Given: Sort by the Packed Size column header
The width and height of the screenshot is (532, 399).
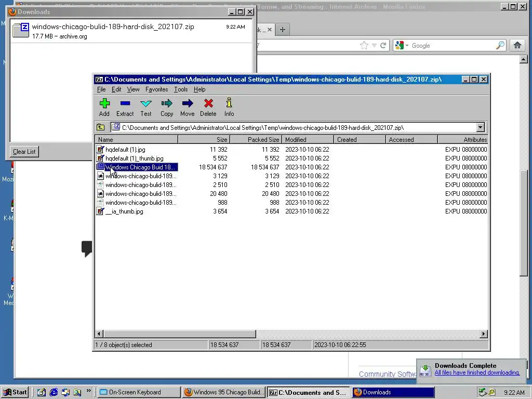Looking at the screenshot, I should coord(256,139).
